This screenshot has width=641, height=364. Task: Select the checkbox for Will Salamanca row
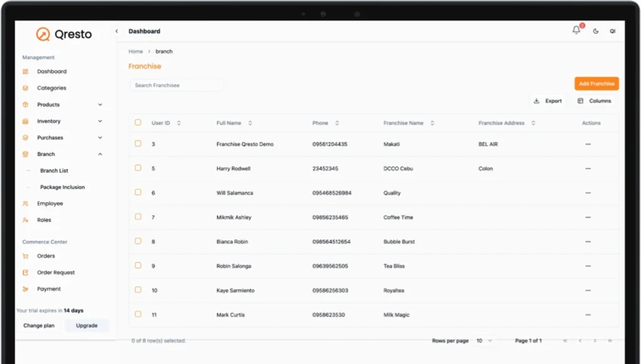point(138,193)
